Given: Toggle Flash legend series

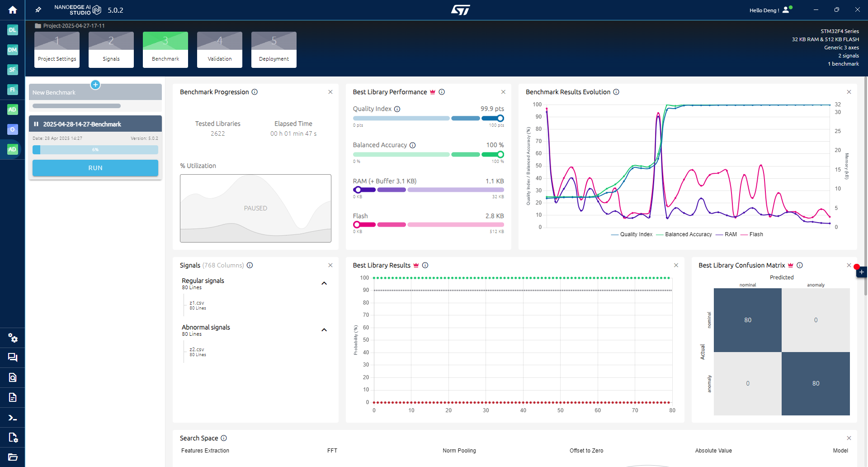Looking at the screenshot, I should (x=752, y=234).
